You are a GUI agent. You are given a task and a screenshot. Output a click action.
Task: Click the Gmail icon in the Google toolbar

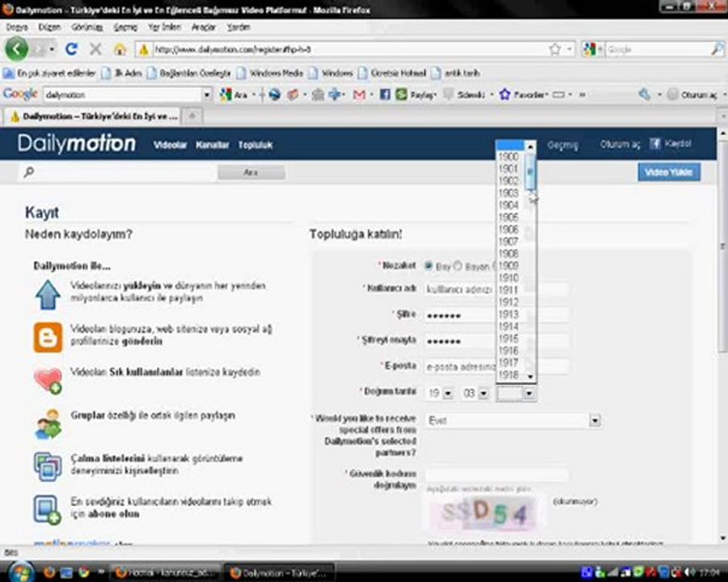[359, 95]
